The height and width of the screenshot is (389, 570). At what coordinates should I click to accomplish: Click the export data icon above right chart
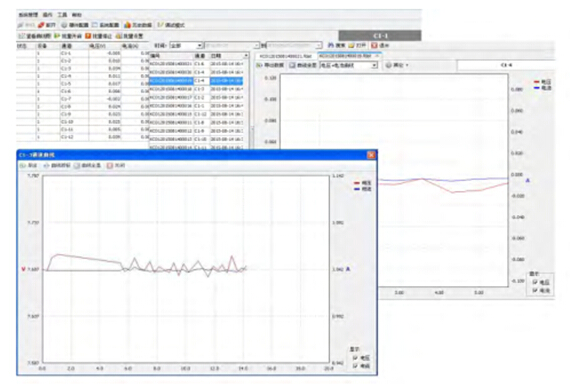click(260, 65)
